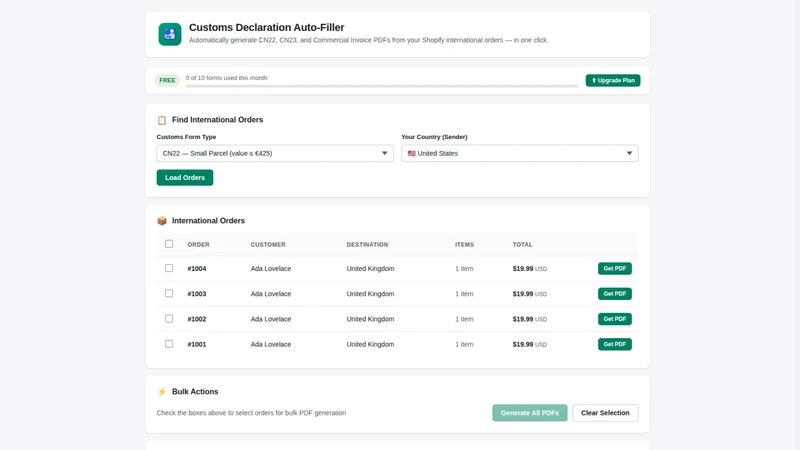The image size is (800, 450).
Task: Click the CUSTOMER column header
Action: click(268, 245)
